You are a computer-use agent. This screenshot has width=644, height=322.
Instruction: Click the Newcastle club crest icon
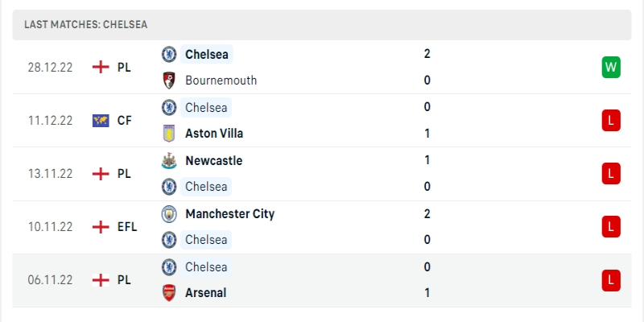169,160
